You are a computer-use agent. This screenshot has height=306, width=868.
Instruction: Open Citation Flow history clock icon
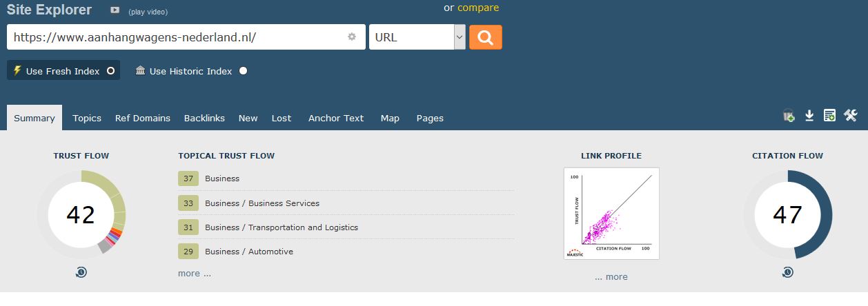coord(788,273)
